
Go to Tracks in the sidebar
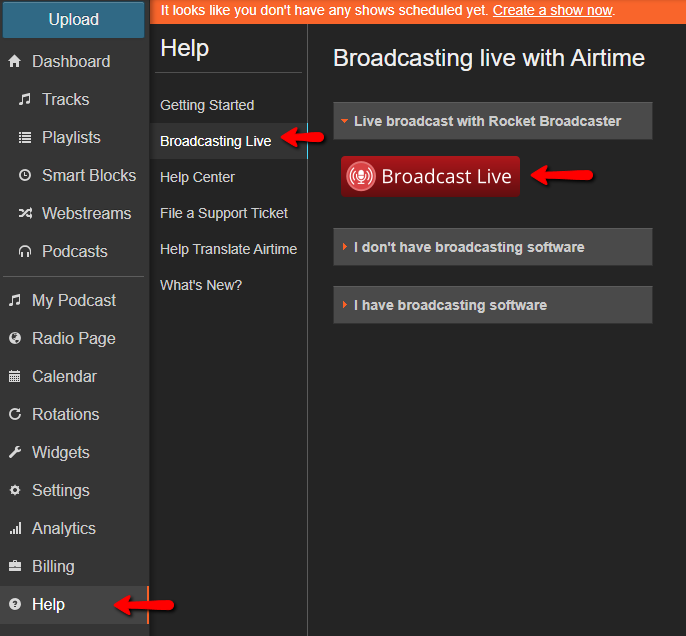(x=66, y=99)
